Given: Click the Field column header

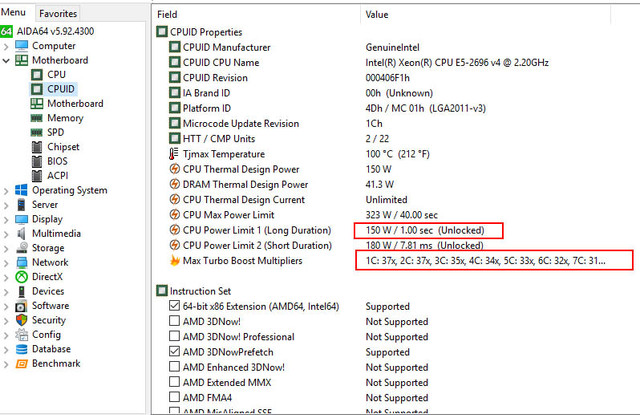Looking at the screenshot, I should pos(168,15).
